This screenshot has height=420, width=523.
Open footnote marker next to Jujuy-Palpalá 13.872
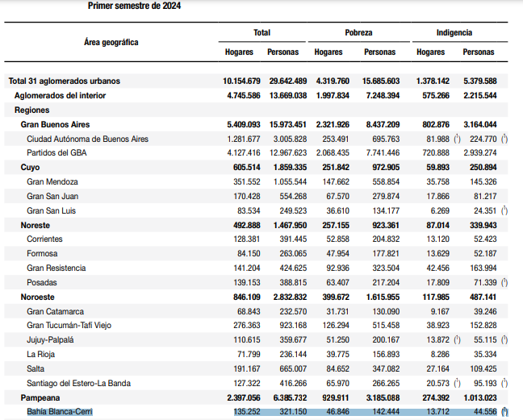(x=456, y=340)
